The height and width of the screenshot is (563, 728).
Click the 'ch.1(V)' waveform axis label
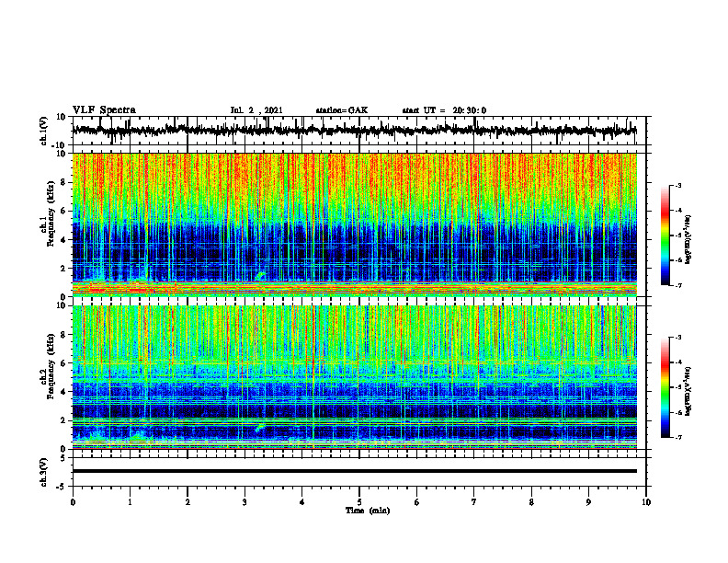coord(44,131)
